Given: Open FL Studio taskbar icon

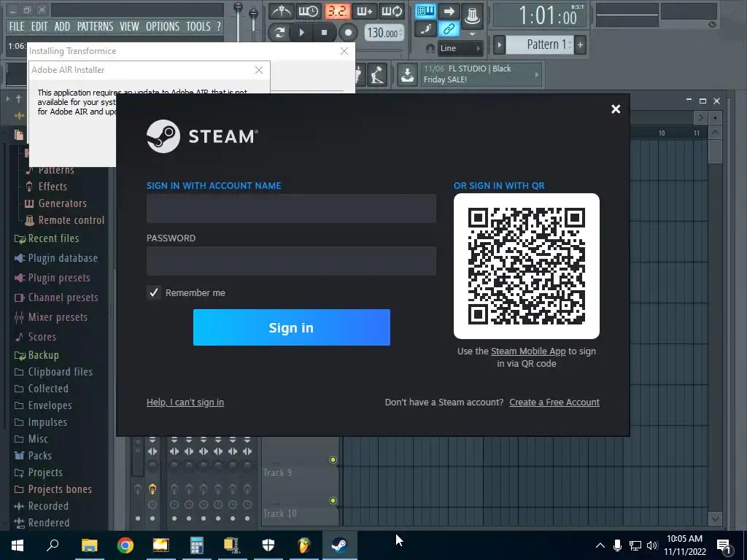Looking at the screenshot, I should click(x=304, y=545).
